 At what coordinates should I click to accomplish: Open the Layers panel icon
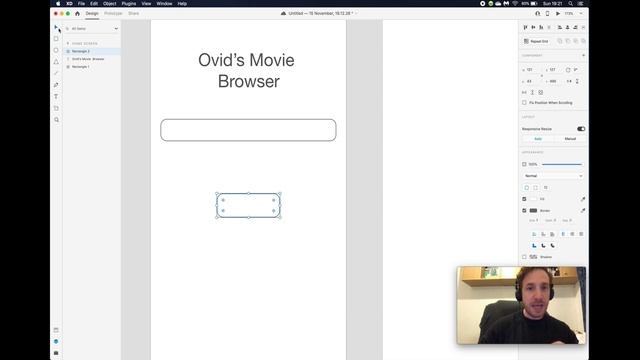pyautogui.click(x=56, y=341)
